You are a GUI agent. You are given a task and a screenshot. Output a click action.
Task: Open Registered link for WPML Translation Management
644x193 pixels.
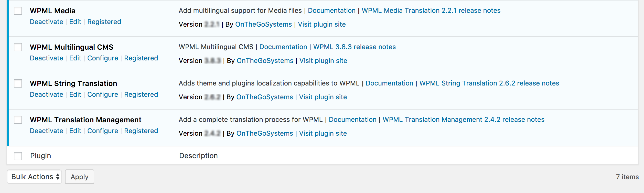pyautogui.click(x=141, y=131)
